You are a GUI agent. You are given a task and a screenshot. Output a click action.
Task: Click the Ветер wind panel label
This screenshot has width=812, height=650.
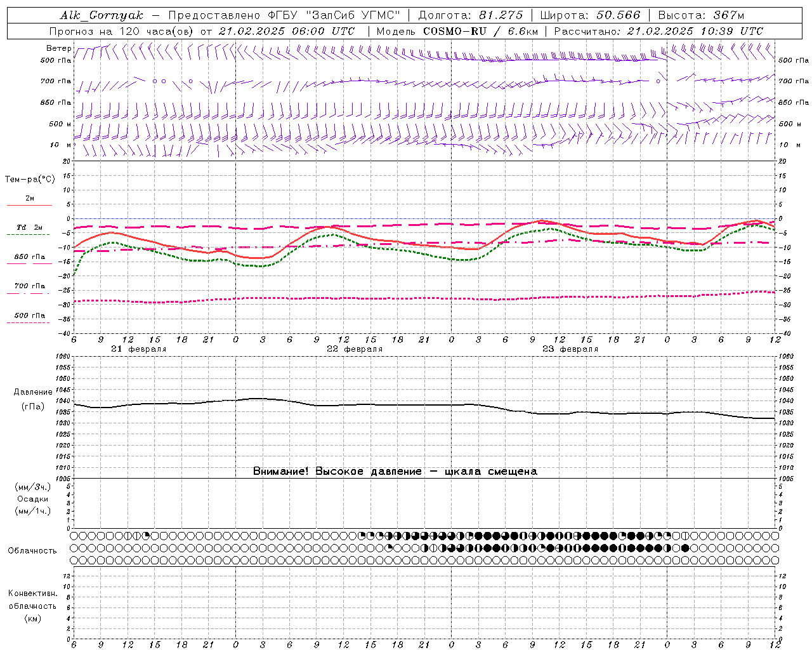tap(59, 48)
